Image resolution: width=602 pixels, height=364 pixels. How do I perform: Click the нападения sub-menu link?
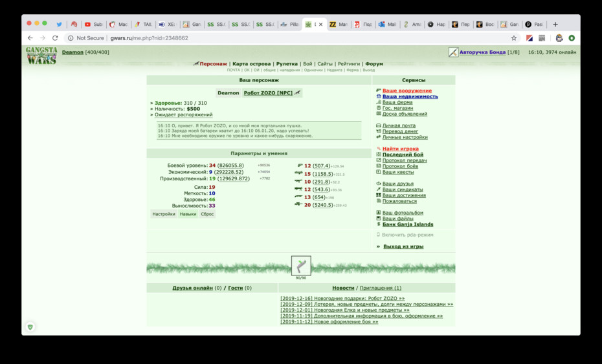click(x=289, y=70)
